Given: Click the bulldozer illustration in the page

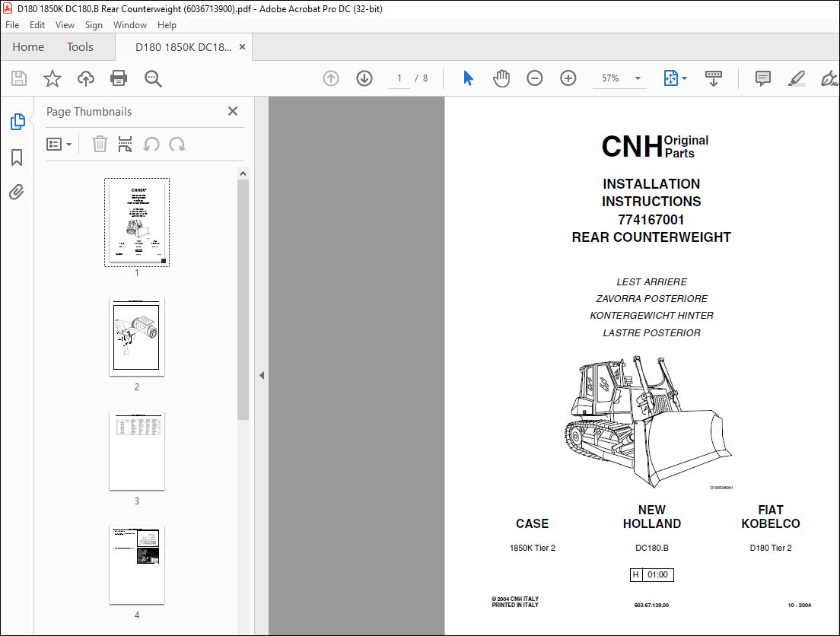Looking at the screenshot, I should 648,421.
